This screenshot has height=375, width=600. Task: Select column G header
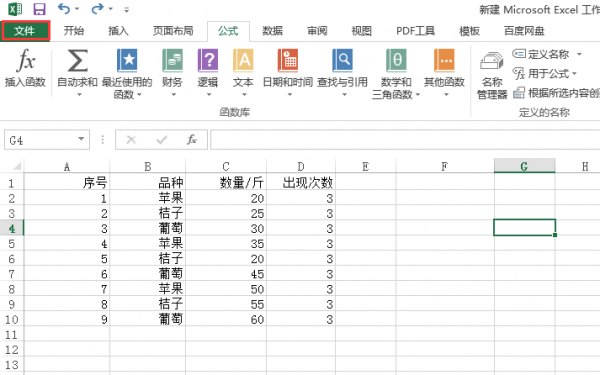pos(524,166)
